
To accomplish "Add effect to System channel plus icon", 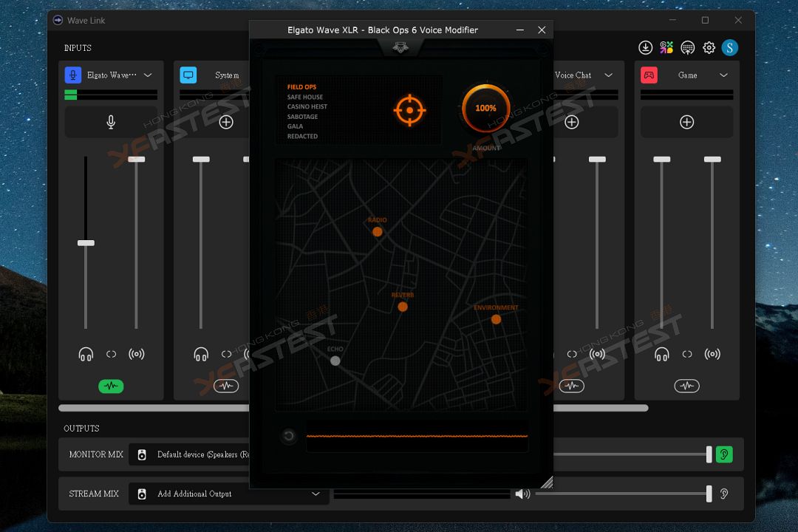I will pos(226,122).
